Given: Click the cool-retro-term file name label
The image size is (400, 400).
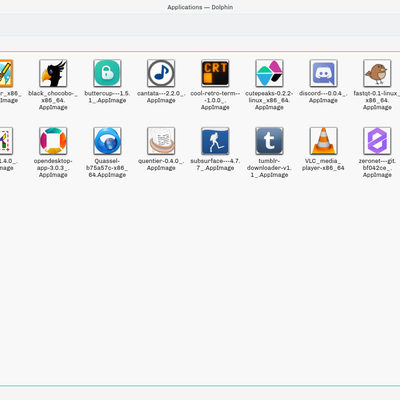Looking at the screenshot, I should (215, 100).
